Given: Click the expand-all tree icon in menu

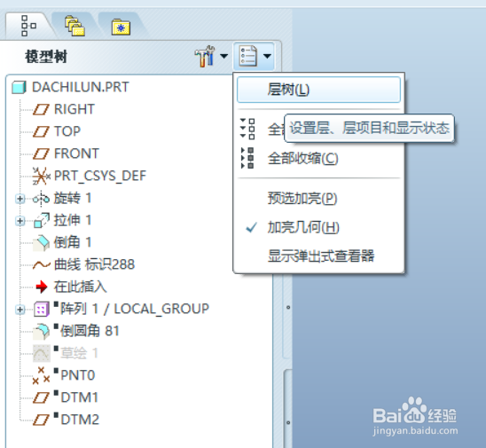Looking at the screenshot, I should click(247, 129).
